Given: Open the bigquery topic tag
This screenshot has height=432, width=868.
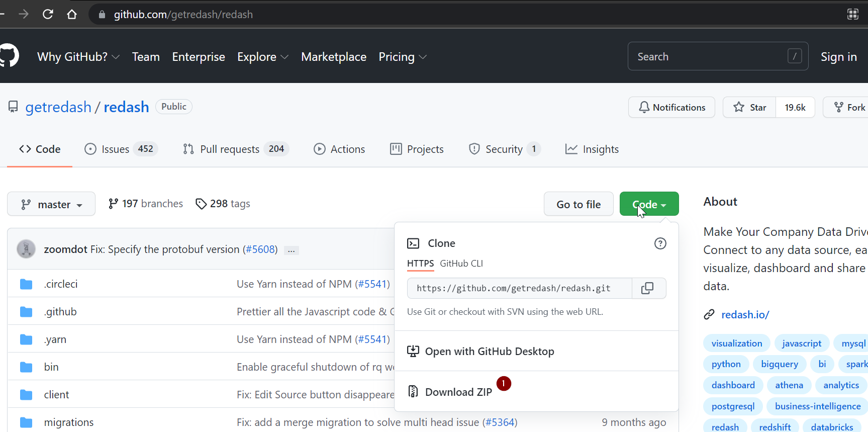Looking at the screenshot, I should [x=780, y=364].
